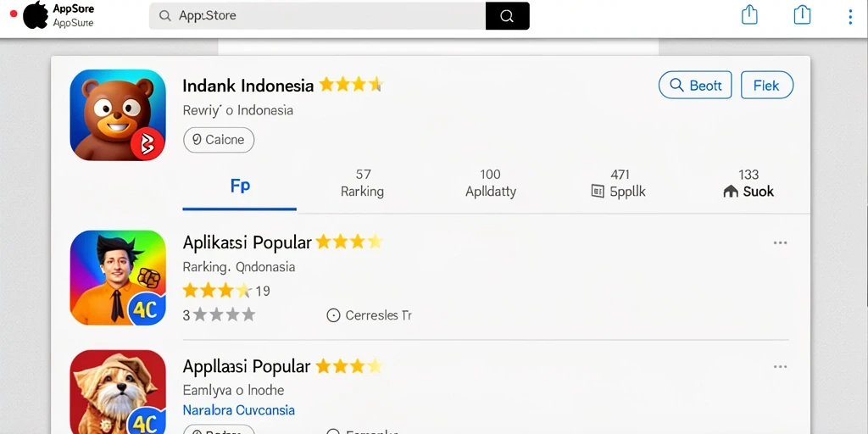Screen dimensions: 868x434
Task: Click inside the AppStore search field
Action: point(317,16)
